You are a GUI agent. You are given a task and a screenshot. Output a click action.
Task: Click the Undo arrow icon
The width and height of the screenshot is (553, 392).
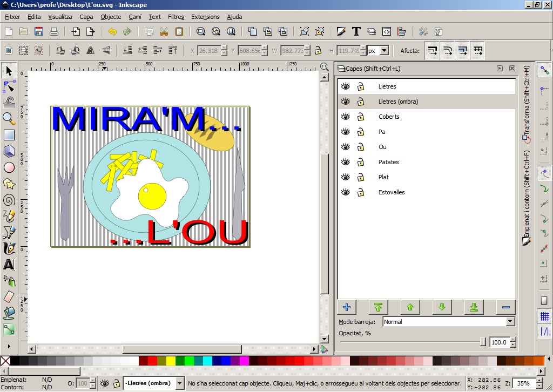112,31
